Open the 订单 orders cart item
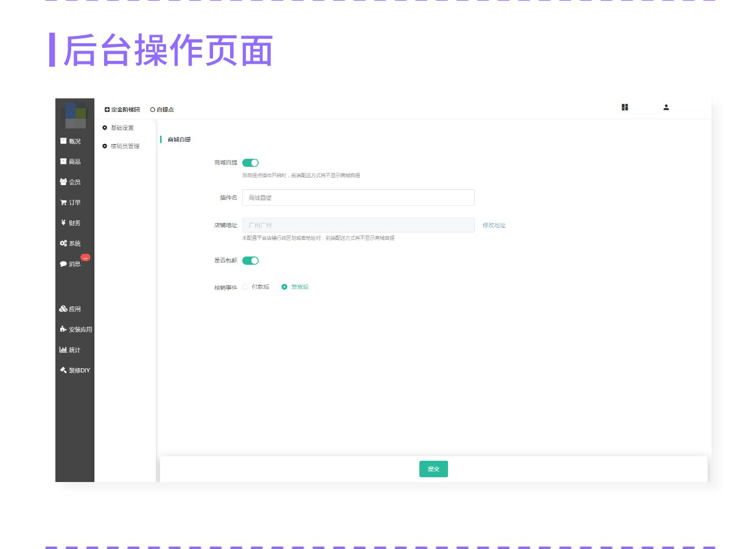The image size is (756, 549). click(x=71, y=203)
